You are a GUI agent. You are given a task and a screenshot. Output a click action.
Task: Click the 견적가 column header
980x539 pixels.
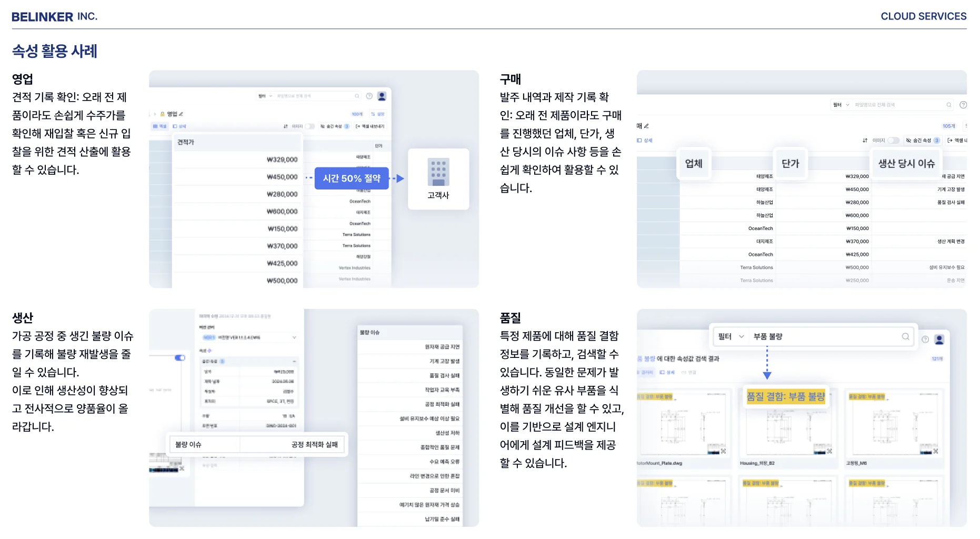click(237, 142)
